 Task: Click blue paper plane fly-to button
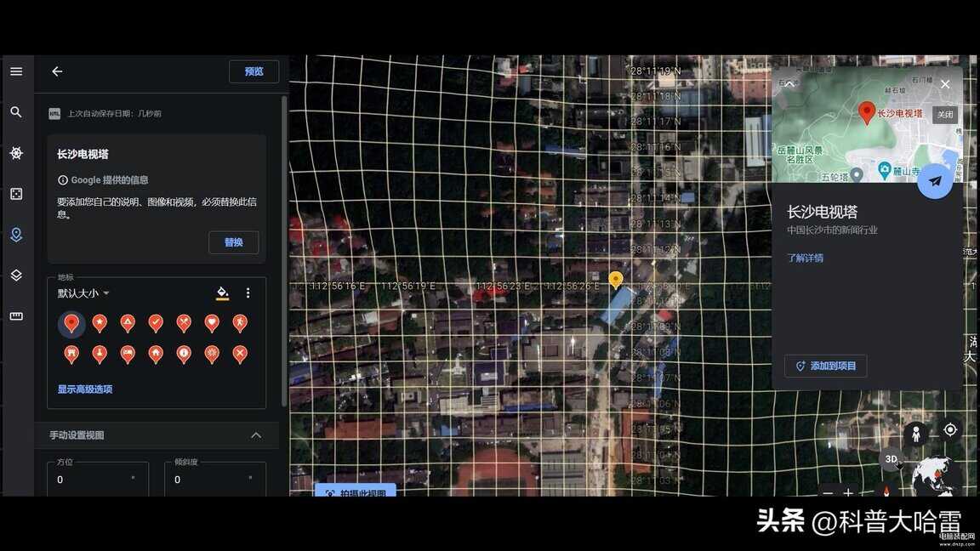(935, 181)
